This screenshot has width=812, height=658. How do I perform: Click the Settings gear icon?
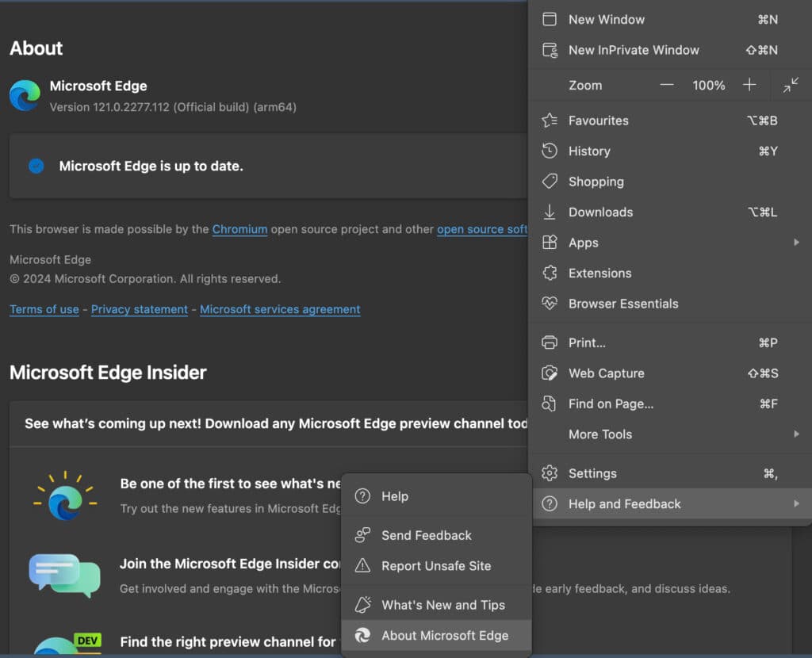coord(550,473)
